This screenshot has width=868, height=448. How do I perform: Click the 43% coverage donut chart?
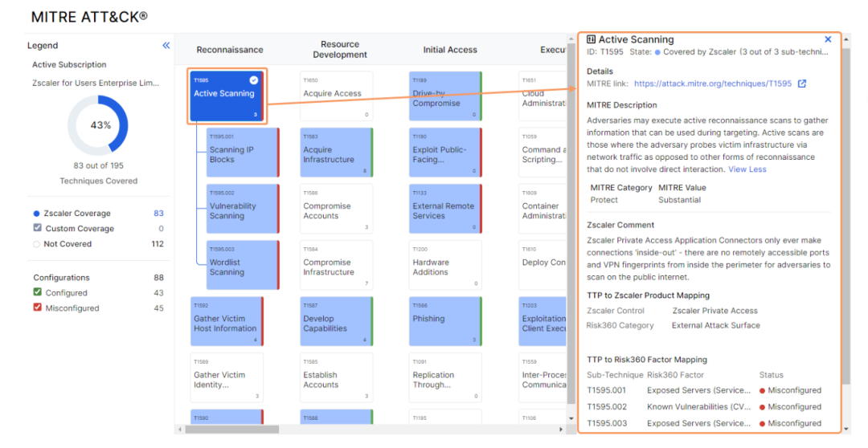98,125
